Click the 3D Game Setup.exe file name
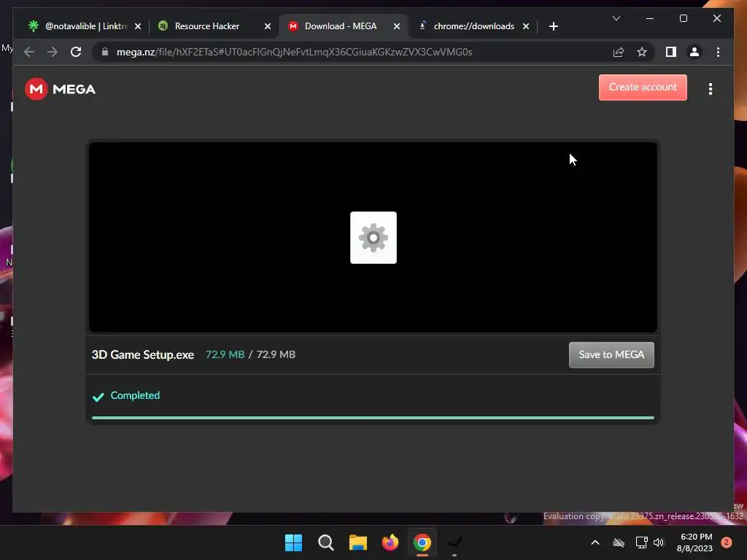The width and height of the screenshot is (747, 560). pyautogui.click(x=143, y=355)
